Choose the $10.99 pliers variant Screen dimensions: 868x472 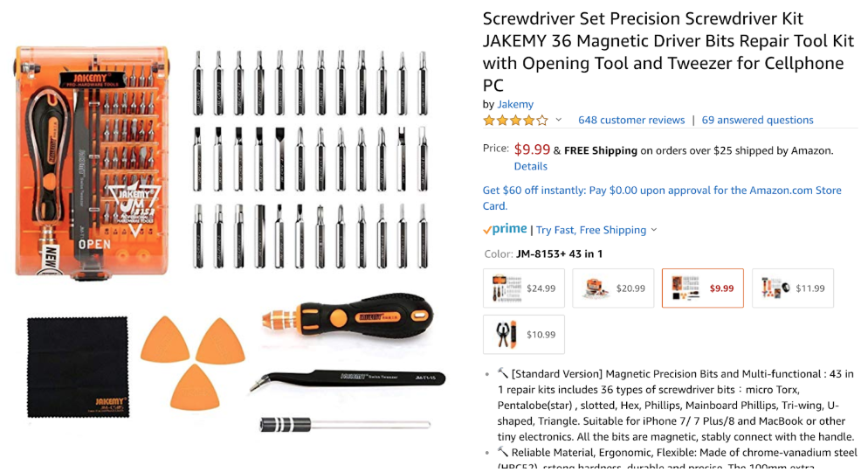point(524,335)
